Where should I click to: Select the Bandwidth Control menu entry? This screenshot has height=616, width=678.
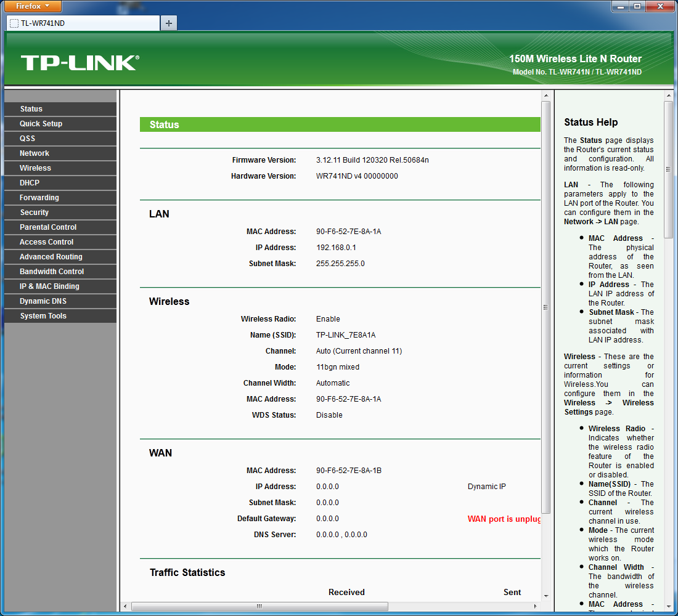click(x=60, y=272)
